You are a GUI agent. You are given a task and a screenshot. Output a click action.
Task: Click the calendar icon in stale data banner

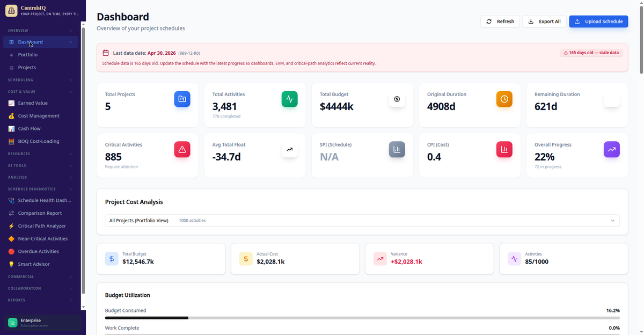tap(106, 53)
